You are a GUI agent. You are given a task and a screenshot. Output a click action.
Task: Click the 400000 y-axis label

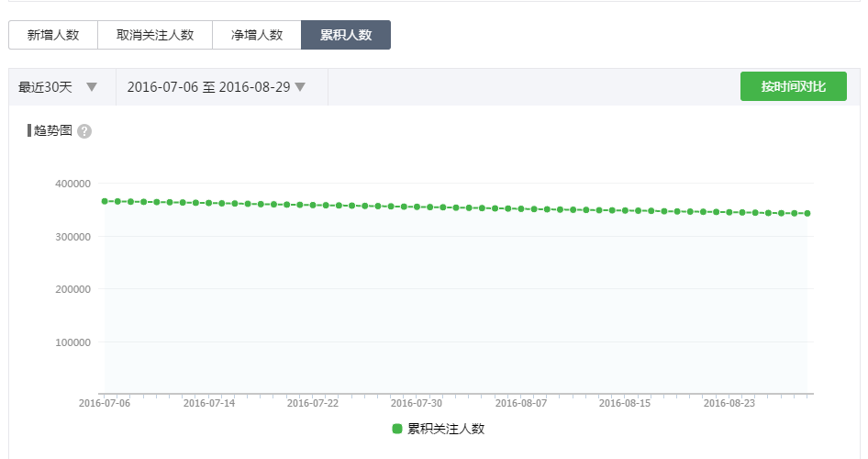pyautogui.click(x=74, y=184)
